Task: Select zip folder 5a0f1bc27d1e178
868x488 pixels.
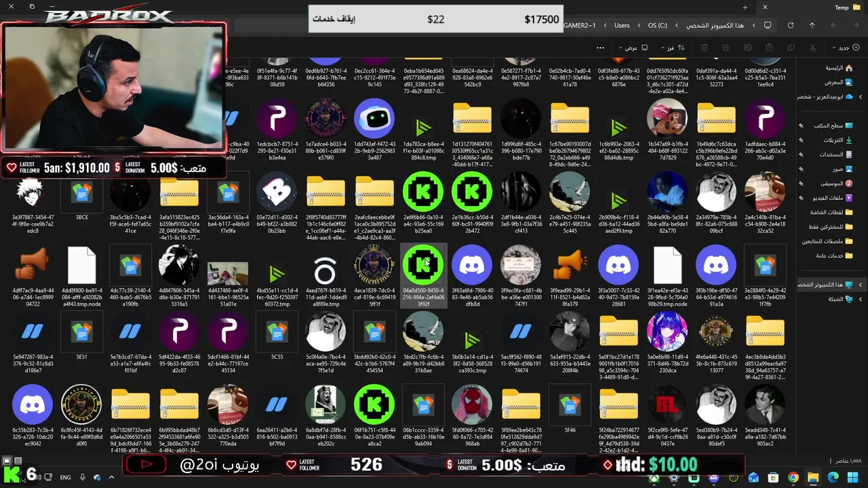Action: tap(618, 347)
